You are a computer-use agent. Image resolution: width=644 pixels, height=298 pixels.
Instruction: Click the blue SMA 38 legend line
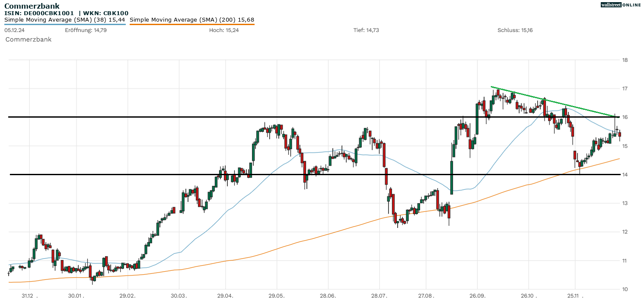click(x=65, y=24)
